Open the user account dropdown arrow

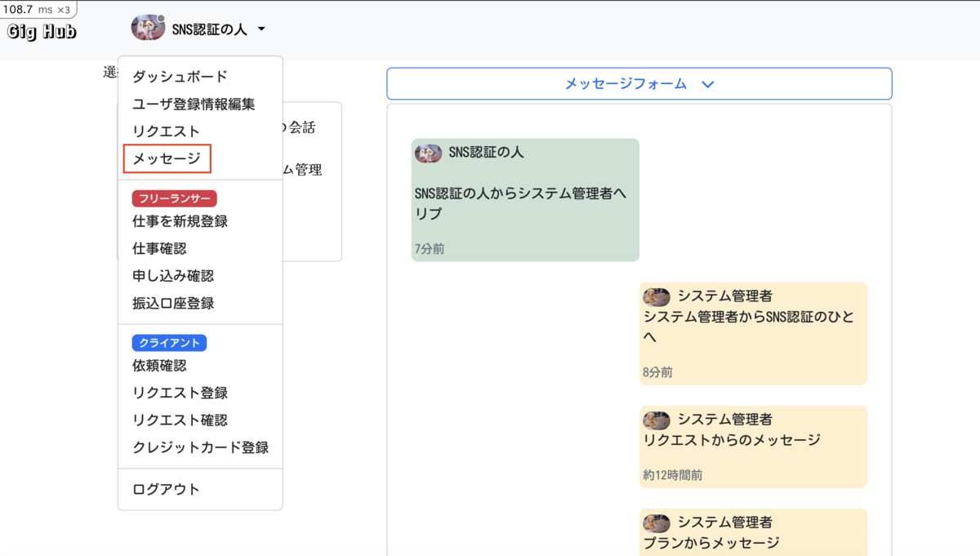coord(261,28)
